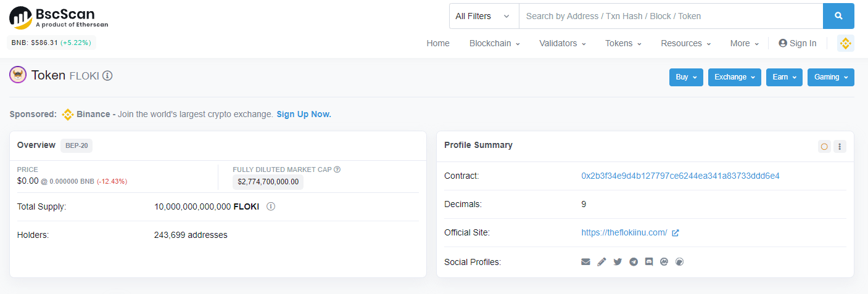Screen dimensions: 868x294
Task: Click the blue search magnifier button
Action: click(838, 16)
